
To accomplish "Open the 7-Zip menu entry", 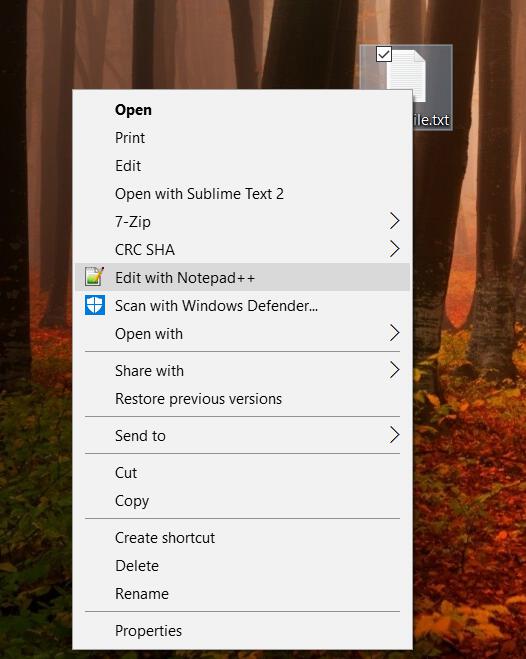I will 242,221.
